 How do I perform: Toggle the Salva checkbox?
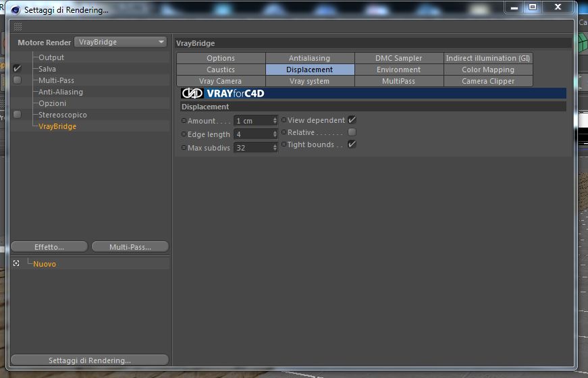17,69
